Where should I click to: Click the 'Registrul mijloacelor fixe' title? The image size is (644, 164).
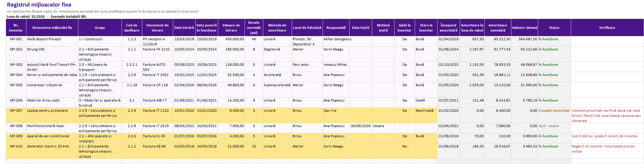click(39, 5)
